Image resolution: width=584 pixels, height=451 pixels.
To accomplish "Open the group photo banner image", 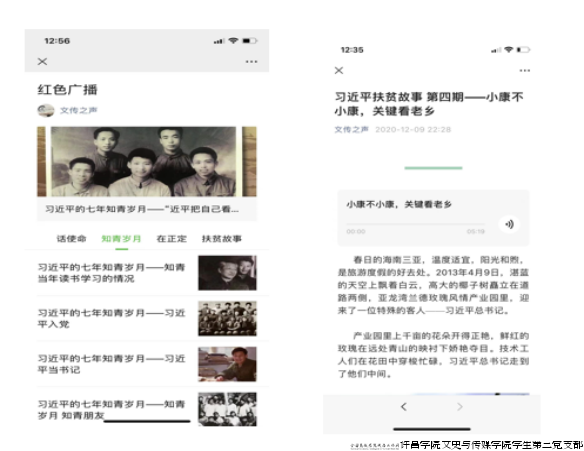I will 147,162.
